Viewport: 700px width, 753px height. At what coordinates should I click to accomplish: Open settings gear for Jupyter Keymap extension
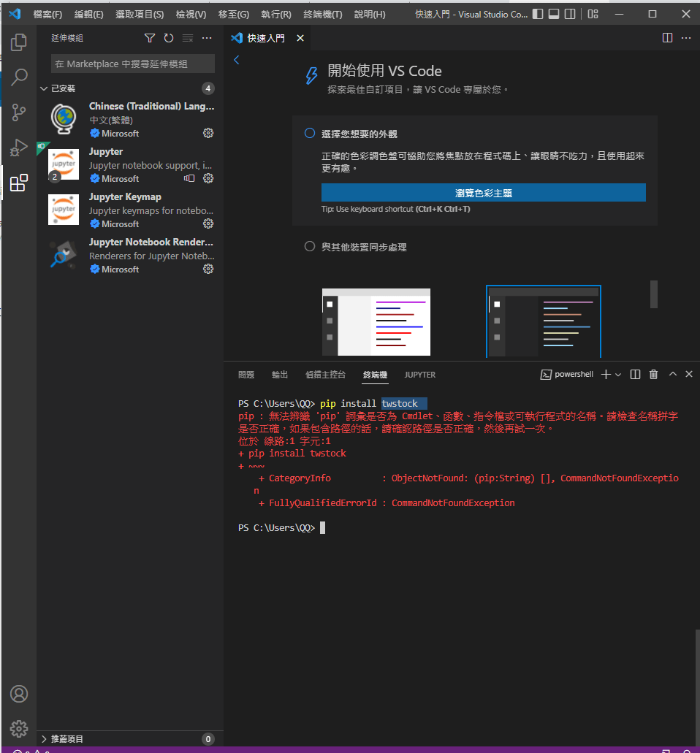(208, 223)
